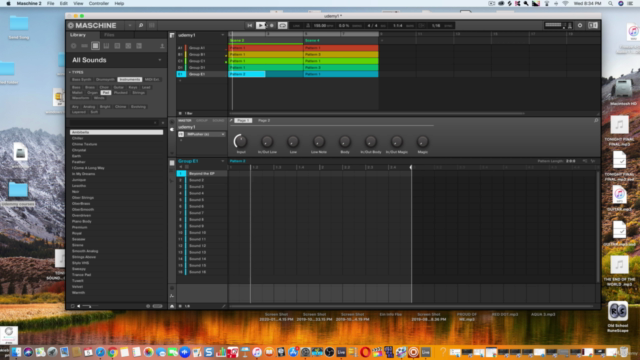Click the Body knob
Viewport: 640px width, 360px height.
345,141
